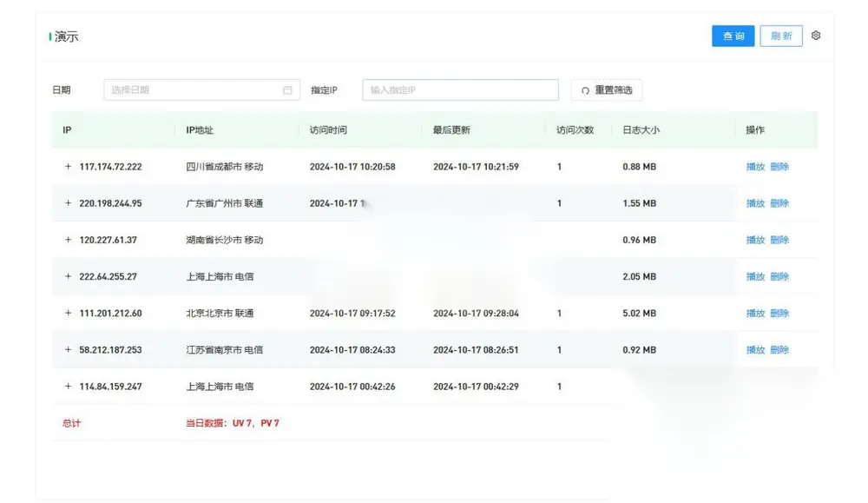Click 播放 for IP 111.201.212.60
The width and height of the screenshot is (868, 503).
coord(755,313)
